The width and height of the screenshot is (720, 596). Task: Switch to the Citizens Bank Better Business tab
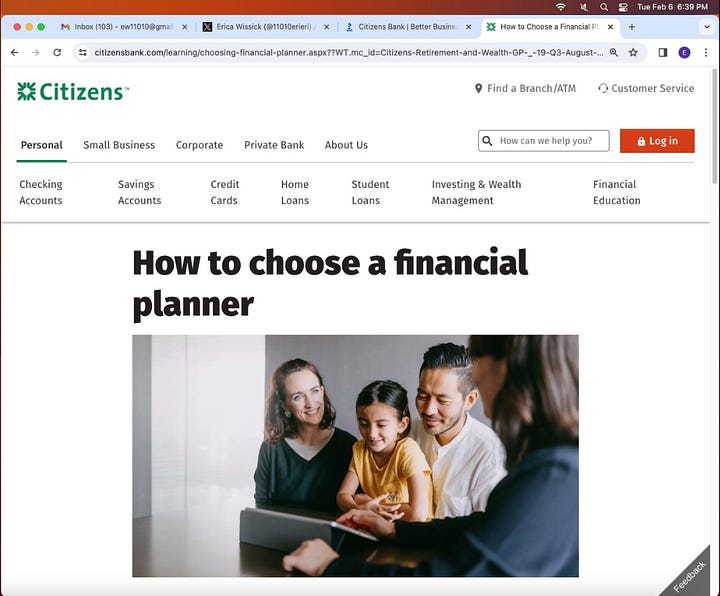[408, 27]
